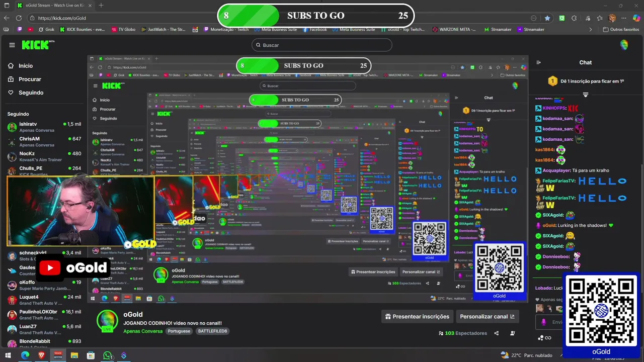Click Presentear inscrições button
This screenshot has width=644, height=362.
[x=417, y=316]
